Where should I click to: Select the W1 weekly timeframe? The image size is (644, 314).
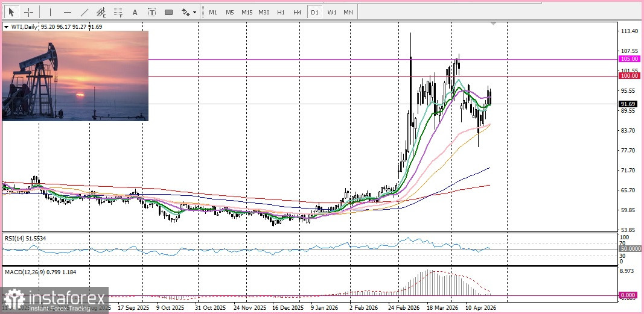[x=331, y=12]
